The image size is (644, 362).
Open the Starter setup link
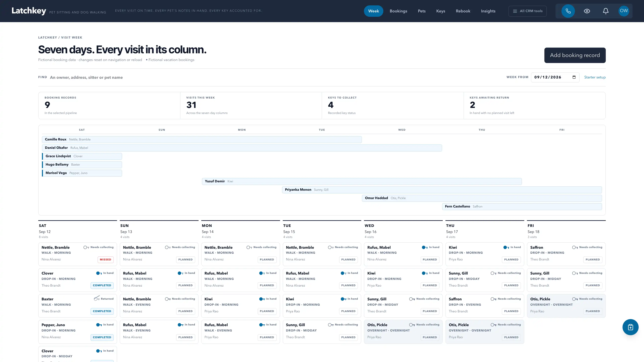[595, 77]
